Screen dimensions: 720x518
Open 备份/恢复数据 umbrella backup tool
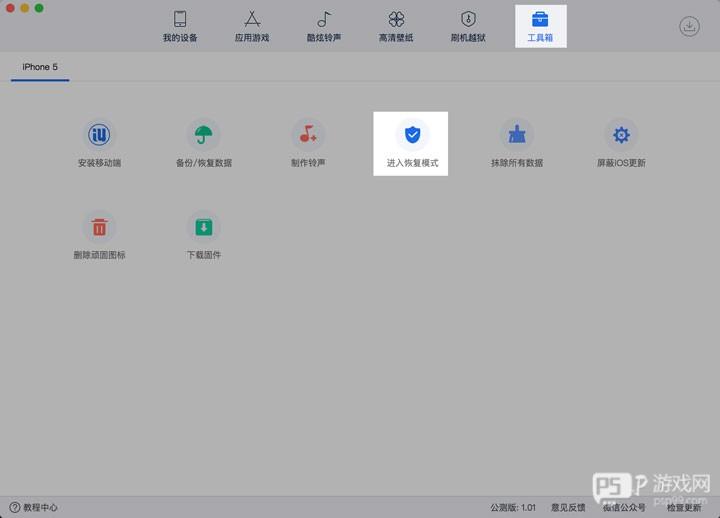tap(203, 143)
